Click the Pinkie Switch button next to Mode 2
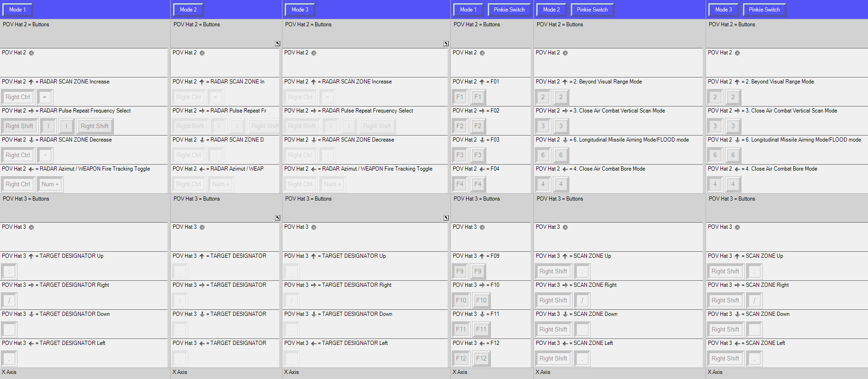The height and width of the screenshot is (379, 868). pos(592,10)
